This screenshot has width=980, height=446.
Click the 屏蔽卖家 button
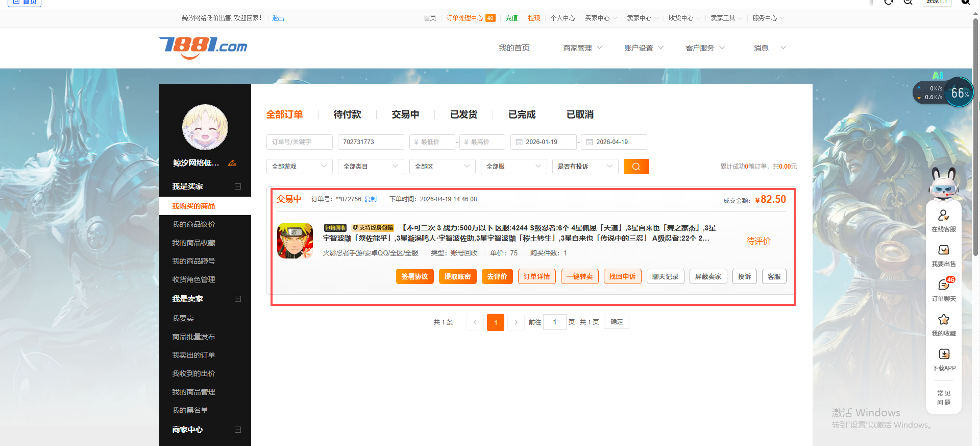pyautogui.click(x=708, y=276)
